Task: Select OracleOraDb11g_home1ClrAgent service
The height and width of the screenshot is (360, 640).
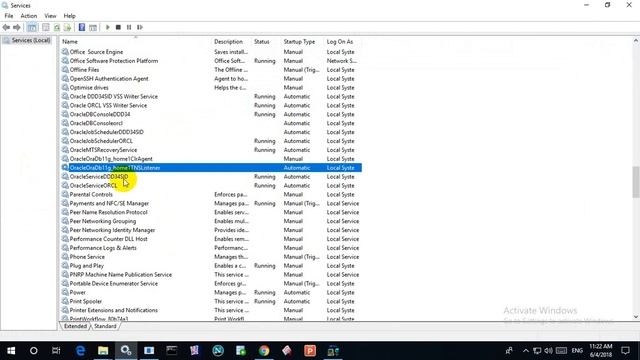Action: [211, 159]
